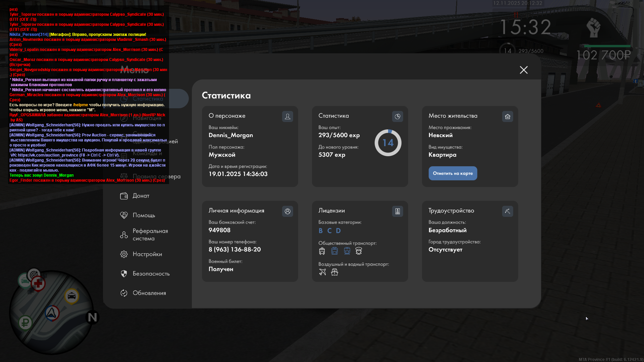Go to Реферальная система section
644x362 pixels.
pyautogui.click(x=150, y=235)
